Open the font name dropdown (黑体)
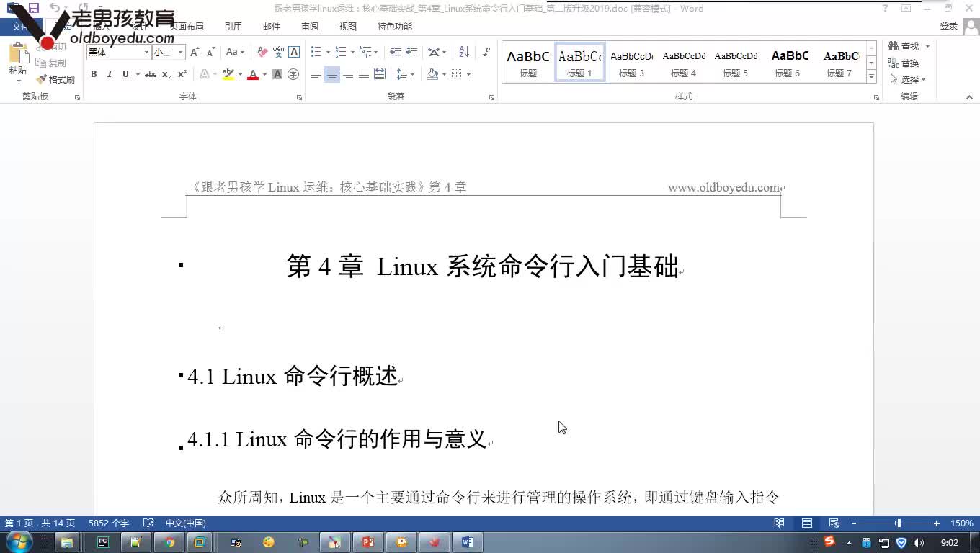Image resolution: width=980 pixels, height=553 pixels. pos(146,52)
